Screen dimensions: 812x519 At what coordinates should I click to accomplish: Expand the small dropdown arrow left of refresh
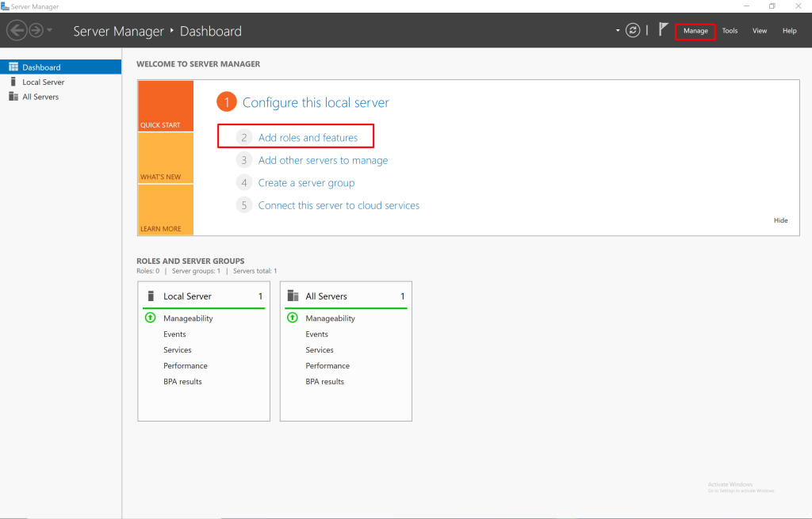click(617, 31)
